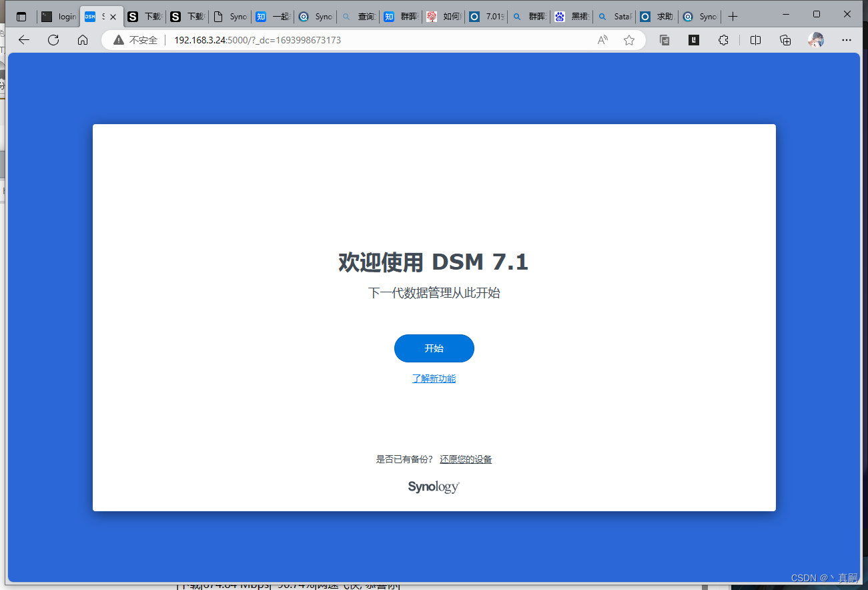Follow the 还原您的设备 link
The image size is (868, 590).
click(466, 459)
